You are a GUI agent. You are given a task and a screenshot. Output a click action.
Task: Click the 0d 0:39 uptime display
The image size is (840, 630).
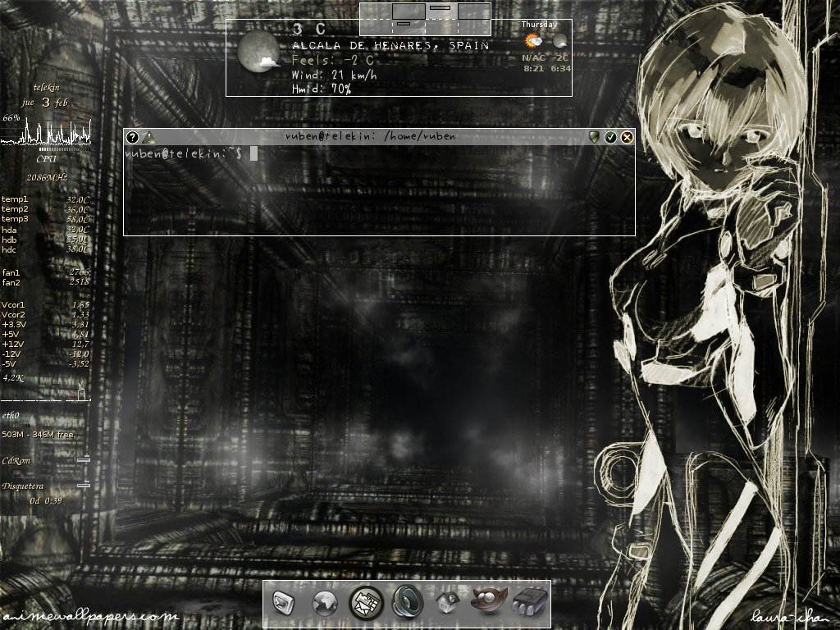pos(46,501)
